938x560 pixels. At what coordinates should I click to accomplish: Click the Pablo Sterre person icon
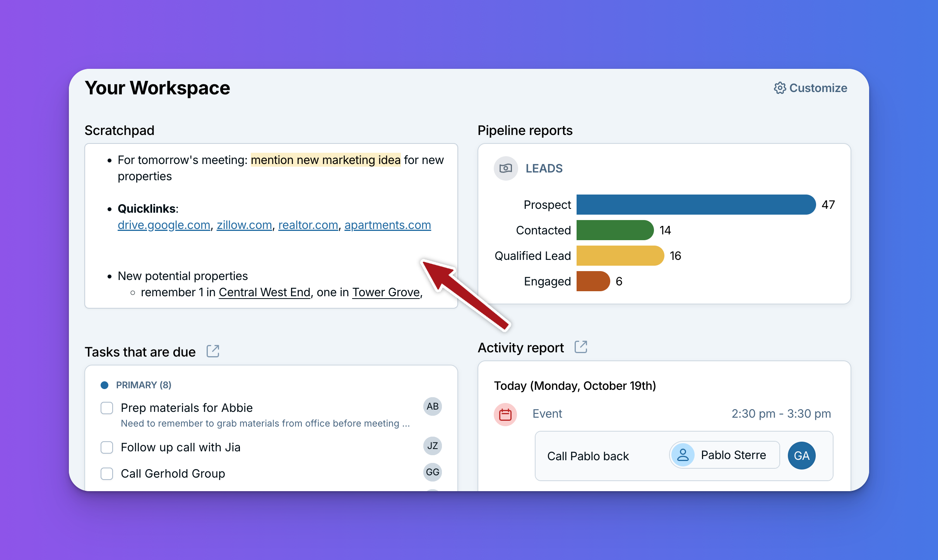coord(683,455)
